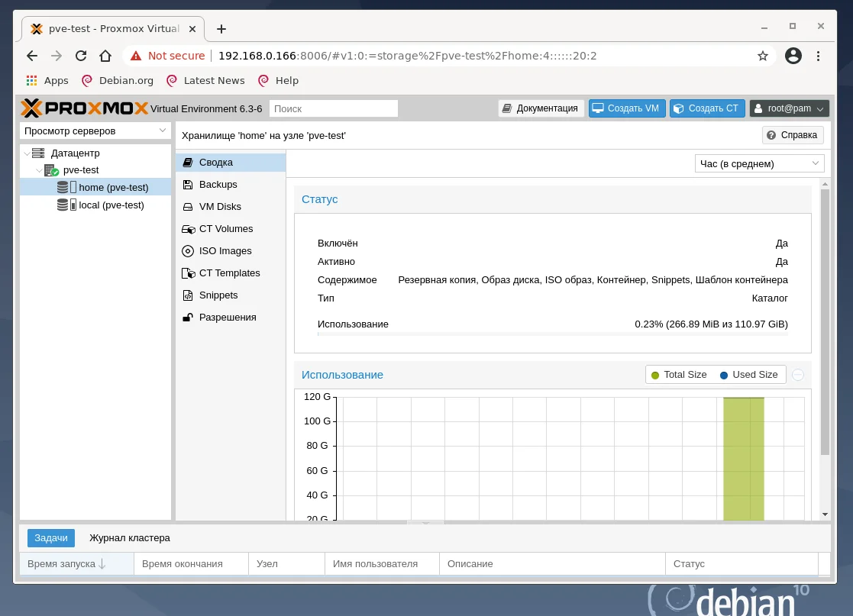Open Debian.org bookmark
Image resolution: width=853 pixels, height=616 pixels.
click(x=118, y=80)
